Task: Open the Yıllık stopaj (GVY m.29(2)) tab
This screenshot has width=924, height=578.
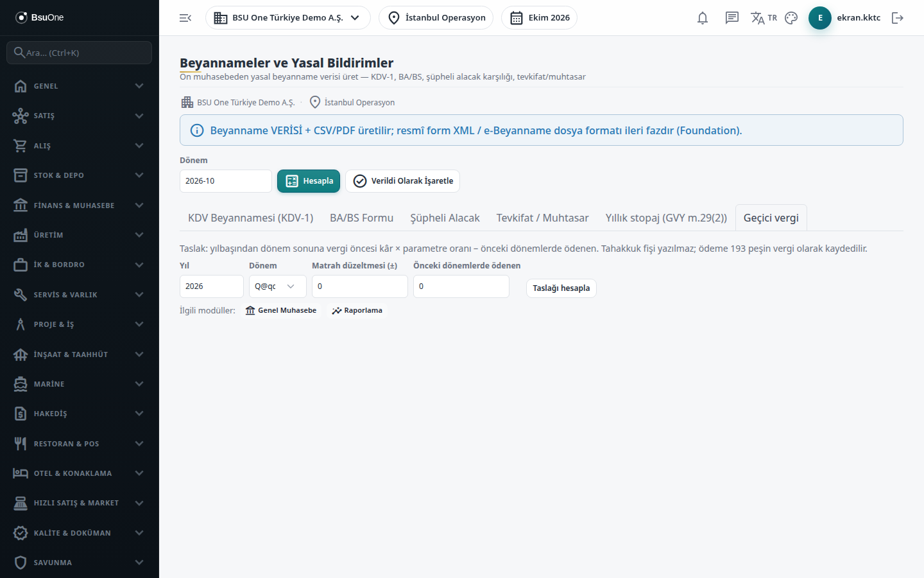Action: [666, 218]
